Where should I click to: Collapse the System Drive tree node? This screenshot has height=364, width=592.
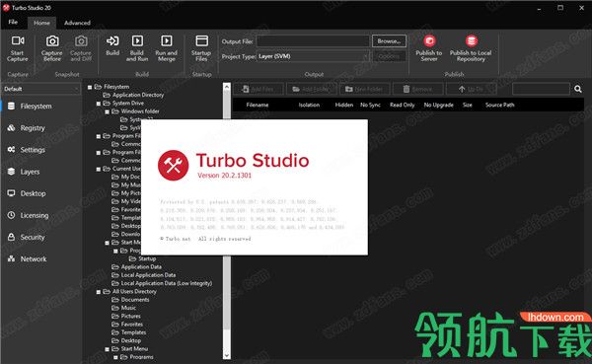tap(99, 104)
